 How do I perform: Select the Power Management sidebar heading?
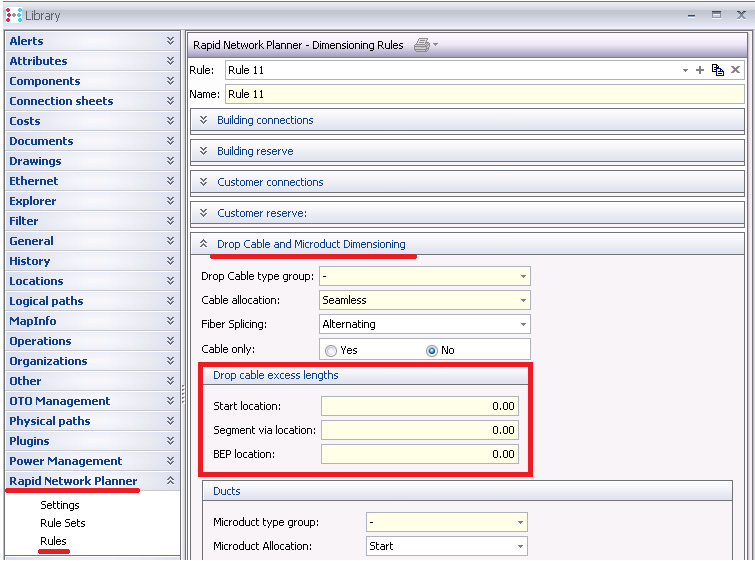click(x=65, y=461)
